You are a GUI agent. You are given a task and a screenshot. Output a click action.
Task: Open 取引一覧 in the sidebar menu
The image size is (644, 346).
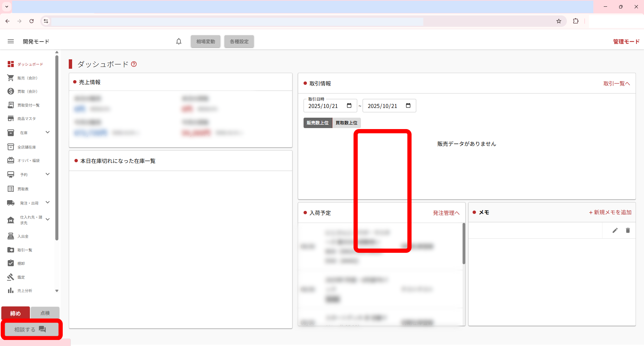click(25, 250)
